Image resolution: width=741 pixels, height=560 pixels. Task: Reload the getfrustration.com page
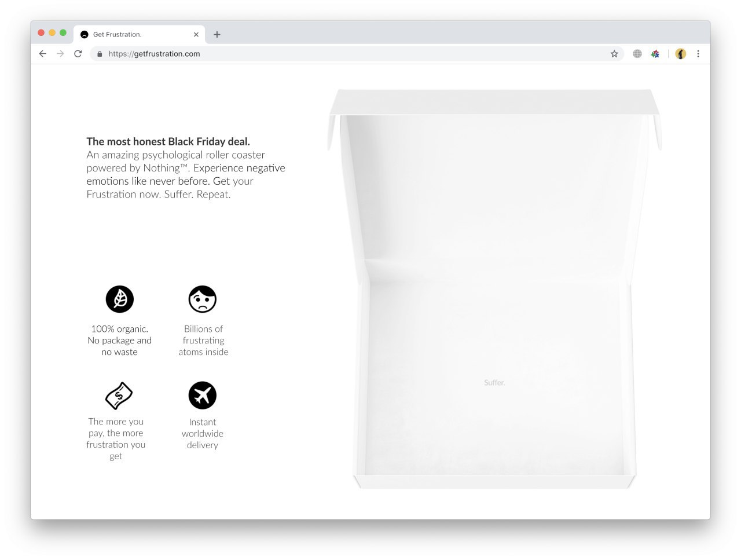pyautogui.click(x=78, y=54)
